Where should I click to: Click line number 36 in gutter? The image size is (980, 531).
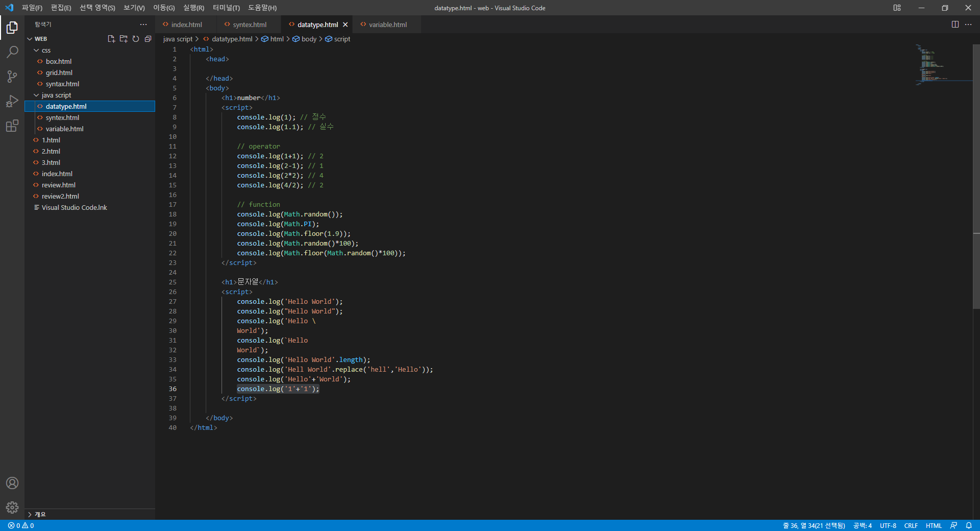(173, 389)
